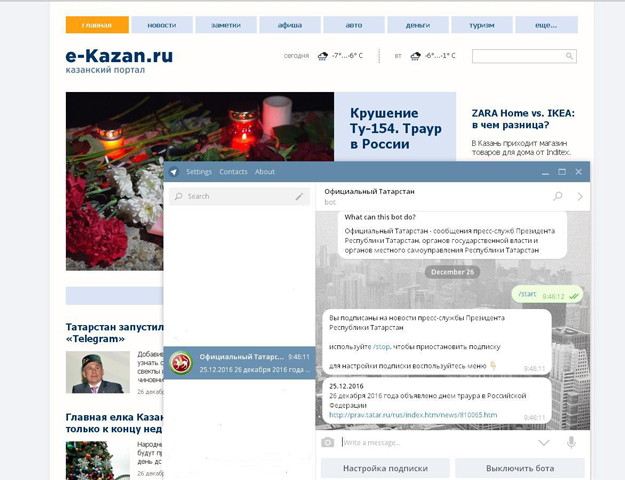
Task: Collapse bot keyboard using down chevron
Action: click(543, 442)
